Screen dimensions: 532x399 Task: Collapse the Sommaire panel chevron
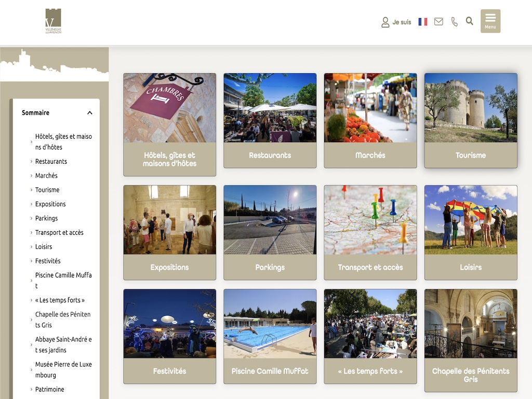[x=90, y=113]
